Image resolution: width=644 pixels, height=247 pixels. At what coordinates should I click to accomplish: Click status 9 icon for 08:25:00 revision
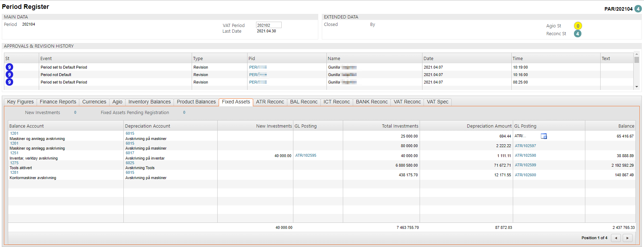(10, 82)
